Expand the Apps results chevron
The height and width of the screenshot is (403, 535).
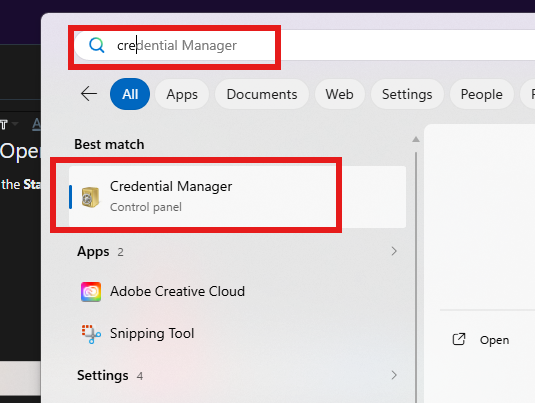click(x=394, y=251)
